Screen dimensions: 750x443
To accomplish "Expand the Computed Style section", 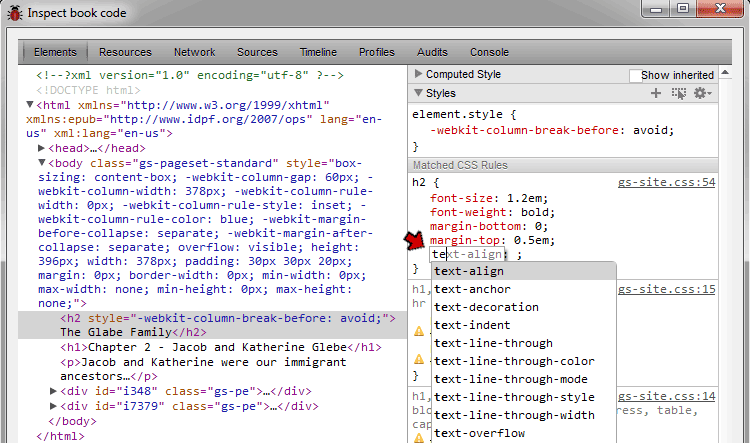I will click(419, 74).
